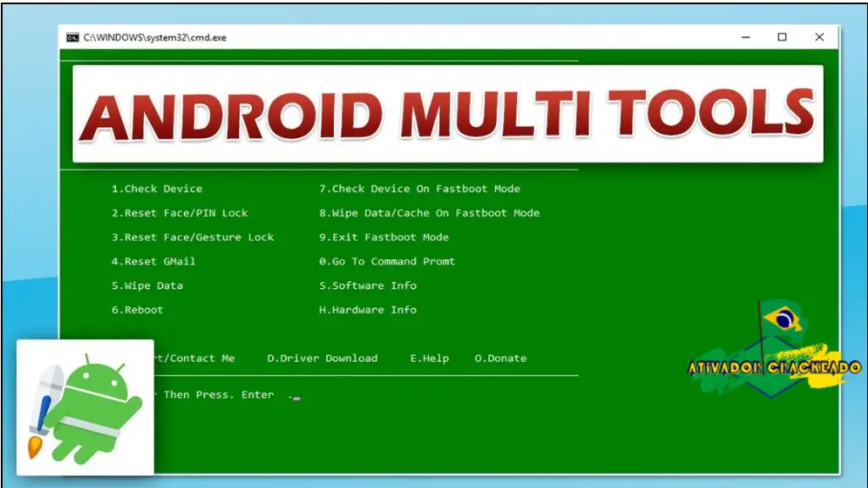Click the 'E.Help' option
The height and width of the screenshot is (488, 868).
430,358
